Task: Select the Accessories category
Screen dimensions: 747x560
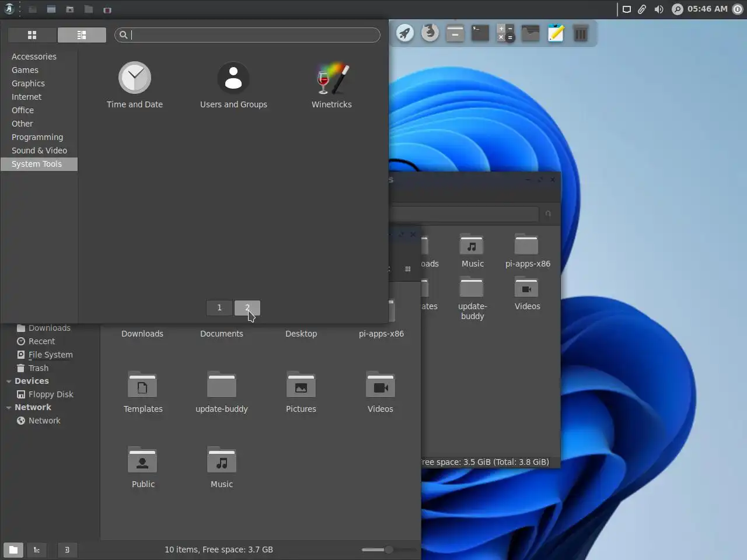Action: 39,57
